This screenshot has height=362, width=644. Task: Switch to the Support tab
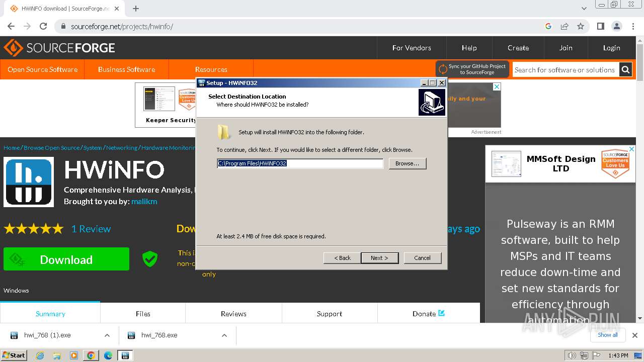(x=330, y=313)
